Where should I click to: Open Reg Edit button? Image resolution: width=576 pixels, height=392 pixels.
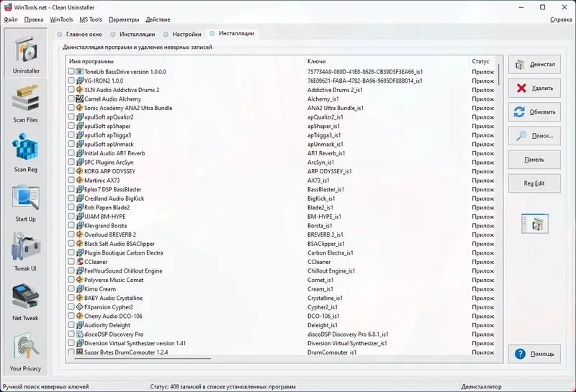(x=534, y=183)
